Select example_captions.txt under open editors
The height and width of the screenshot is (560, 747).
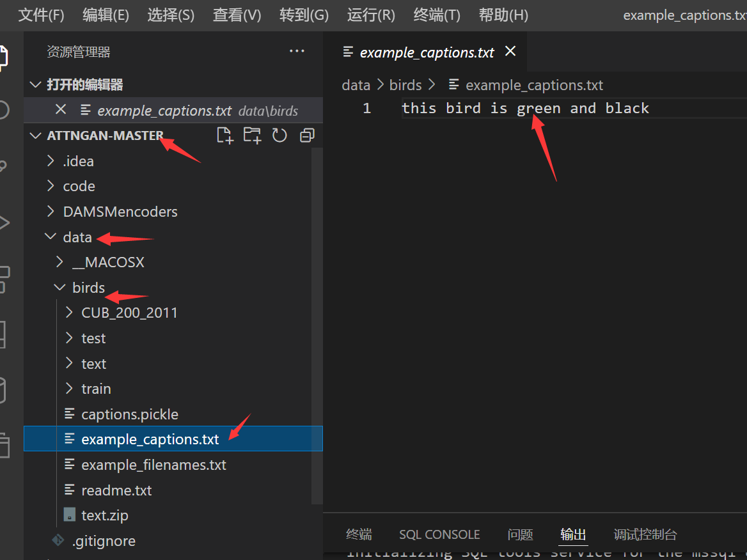(x=173, y=110)
